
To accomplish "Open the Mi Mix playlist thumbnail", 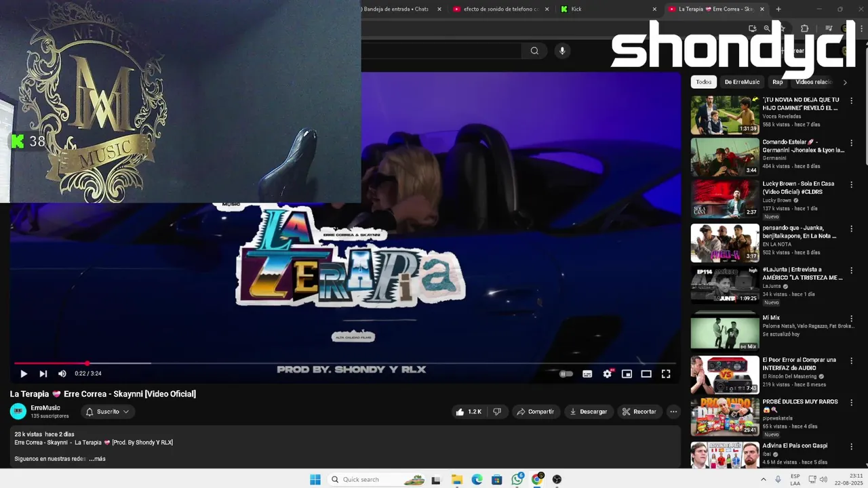I will click(x=725, y=332).
